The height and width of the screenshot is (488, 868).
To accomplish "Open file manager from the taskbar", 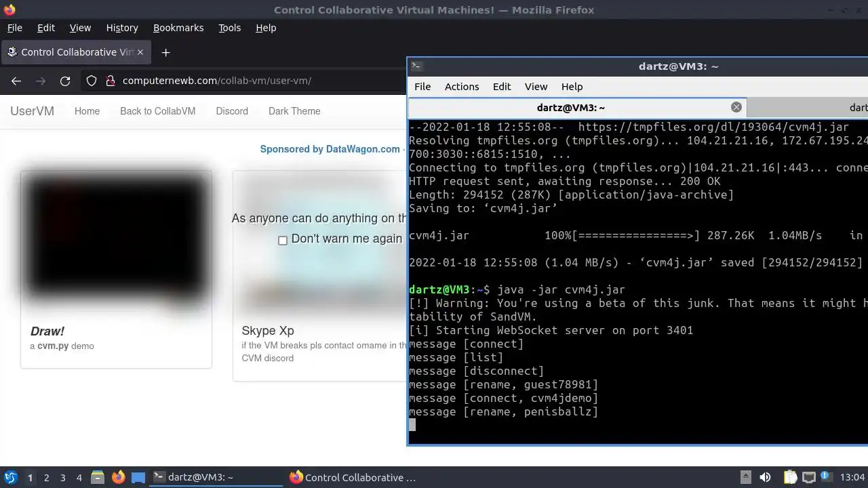I will [97, 477].
